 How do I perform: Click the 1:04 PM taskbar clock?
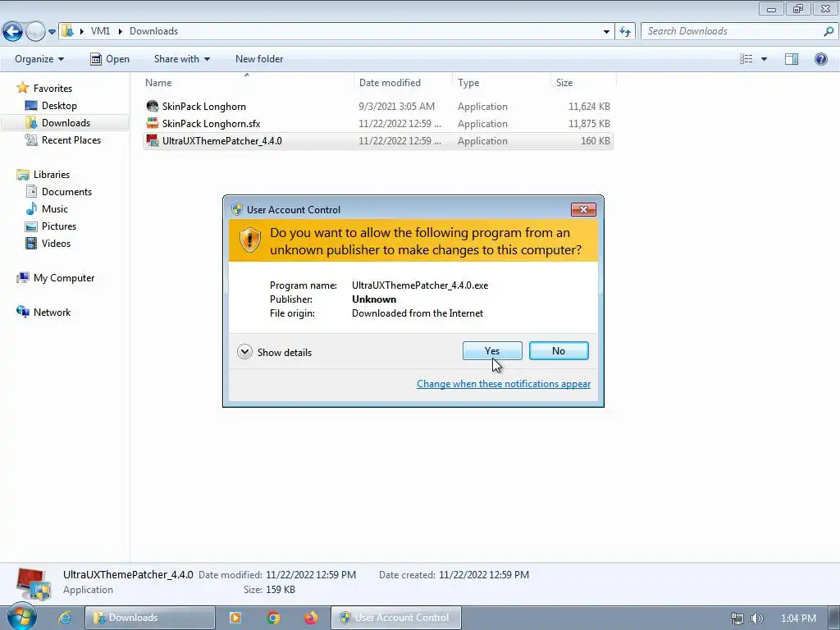pyautogui.click(x=798, y=619)
